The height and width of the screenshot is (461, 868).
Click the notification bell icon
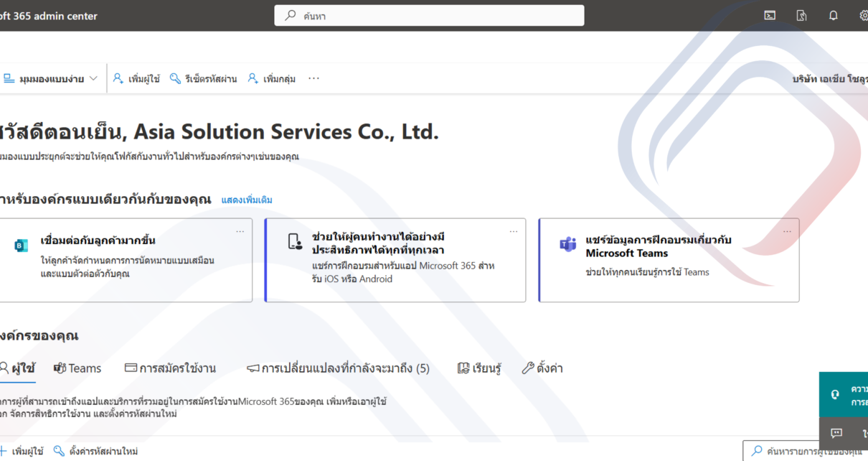[x=833, y=15]
